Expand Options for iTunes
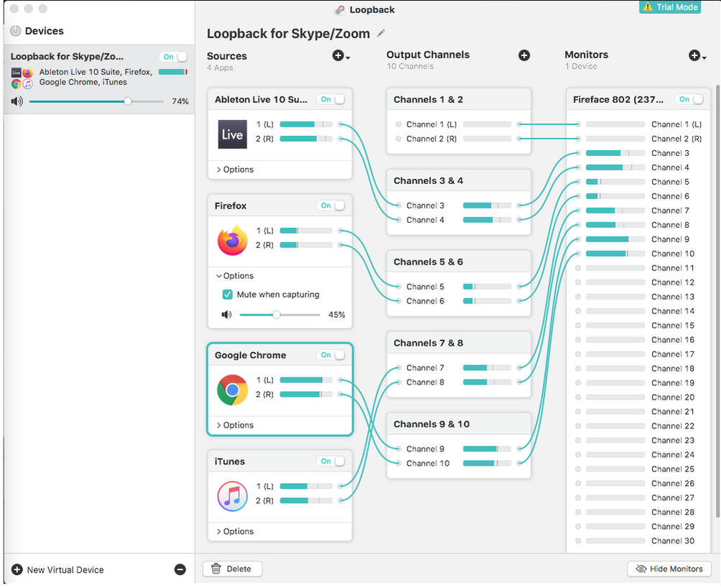 pos(235,531)
